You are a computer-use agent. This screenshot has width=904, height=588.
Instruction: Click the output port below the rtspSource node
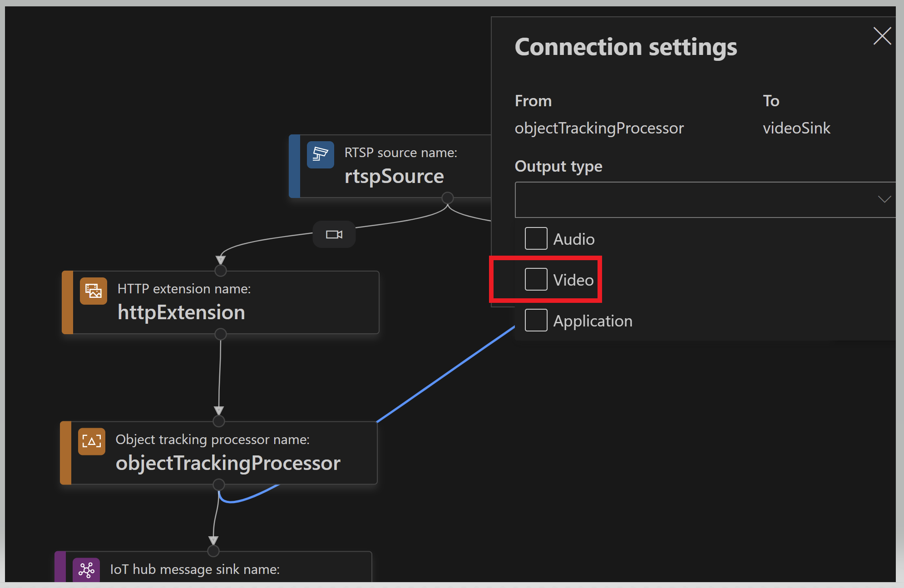(x=447, y=198)
